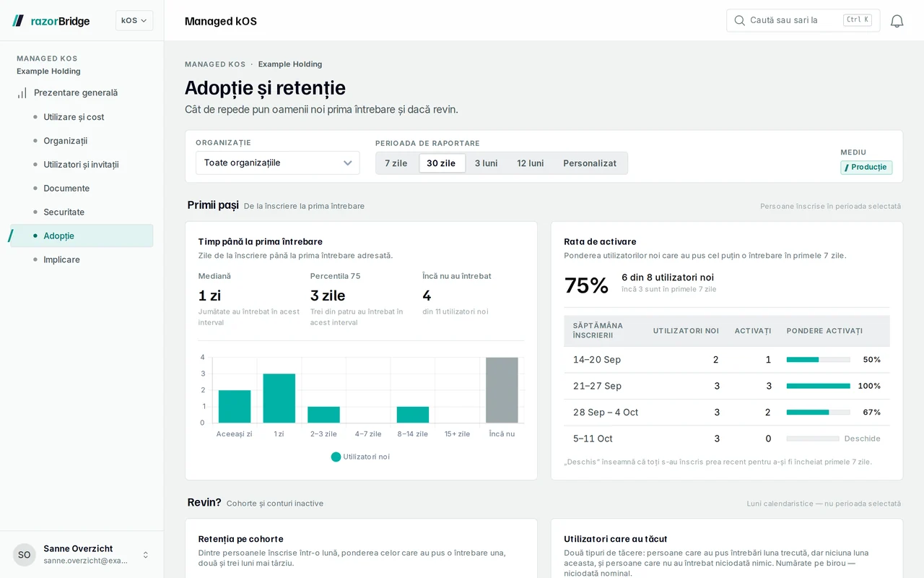
Task: Navigate to Utilizatori și invitații
Action: (82, 165)
